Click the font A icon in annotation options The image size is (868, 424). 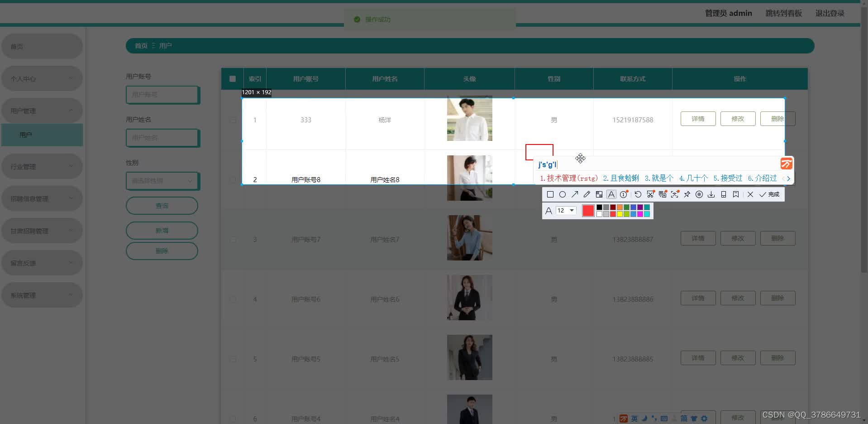[x=548, y=211]
